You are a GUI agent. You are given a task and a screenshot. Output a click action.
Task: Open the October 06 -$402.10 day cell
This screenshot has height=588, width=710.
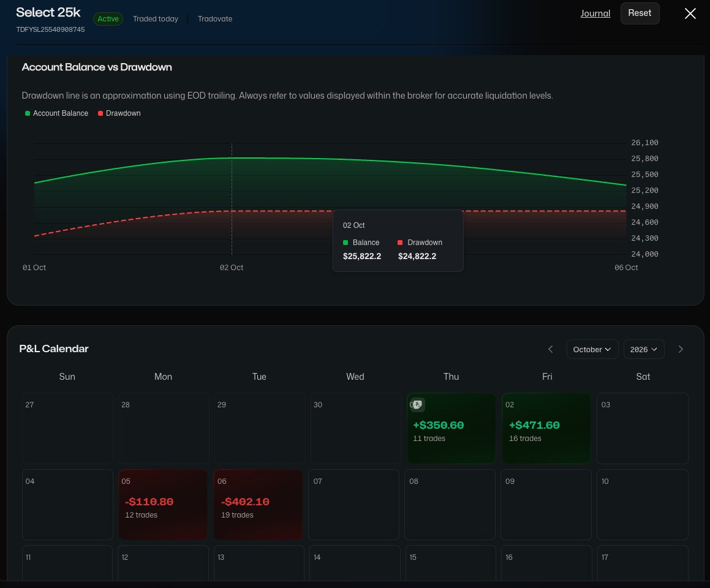click(x=258, y=505)
